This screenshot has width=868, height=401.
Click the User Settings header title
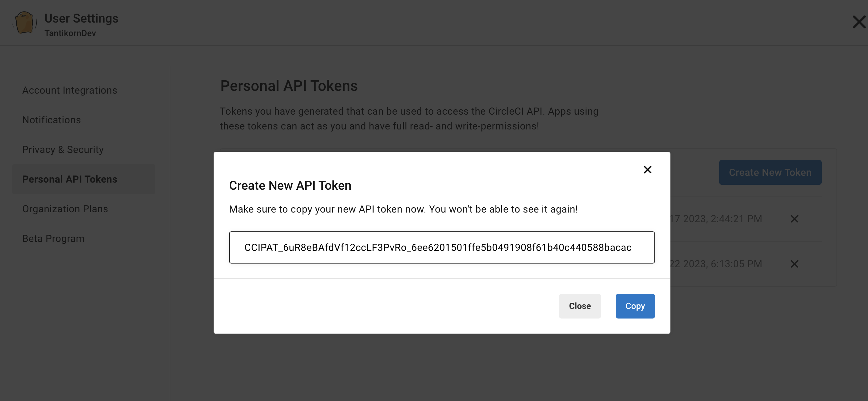(x=81, y=18)
